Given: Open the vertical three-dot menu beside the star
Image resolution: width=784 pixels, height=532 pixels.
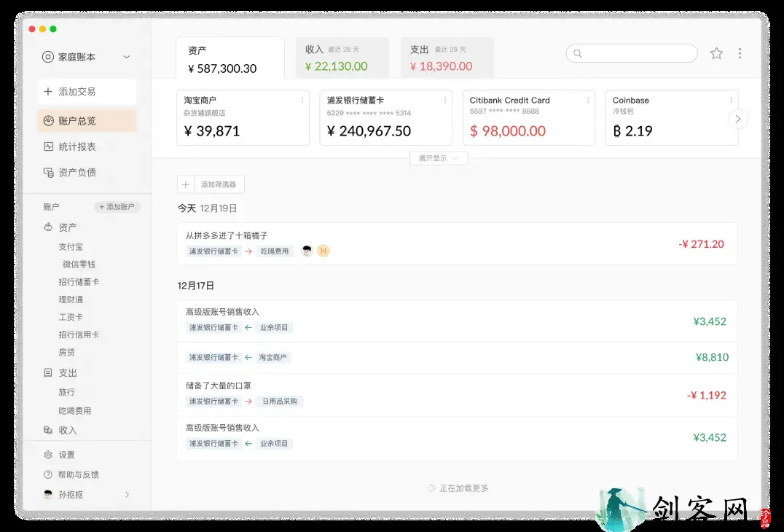Looking at the screenshot, I should click(740, 53).
